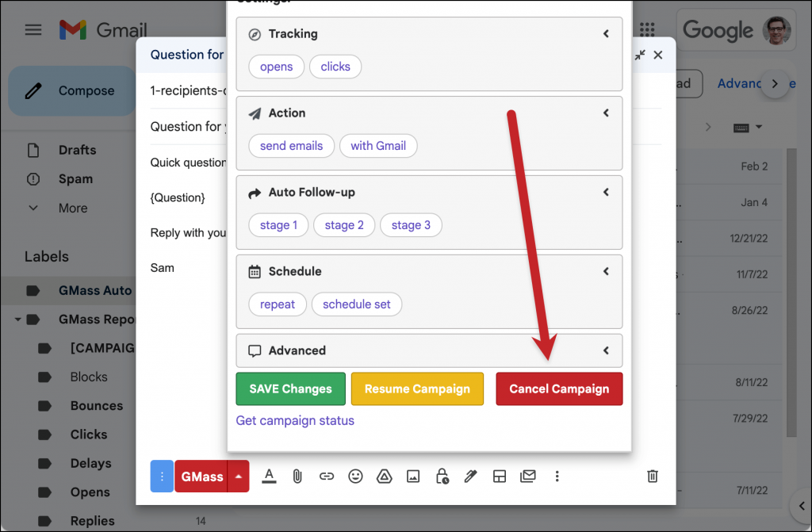Toggle the repeat schedule option
Image resolution: width=812 pixels, height=532 pixels.
click(x=278, y=304)
